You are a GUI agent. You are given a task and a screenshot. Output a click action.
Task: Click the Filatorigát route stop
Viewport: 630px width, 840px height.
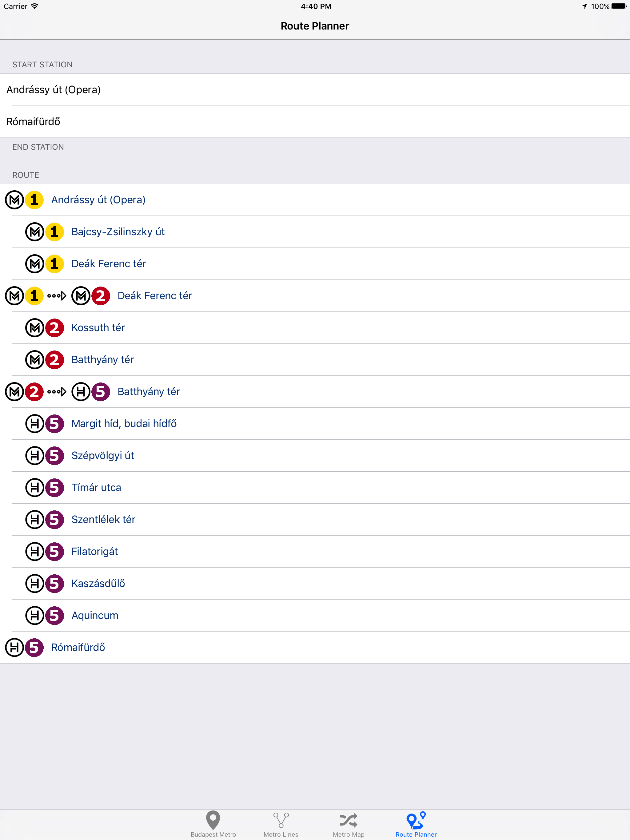[95, 551]
